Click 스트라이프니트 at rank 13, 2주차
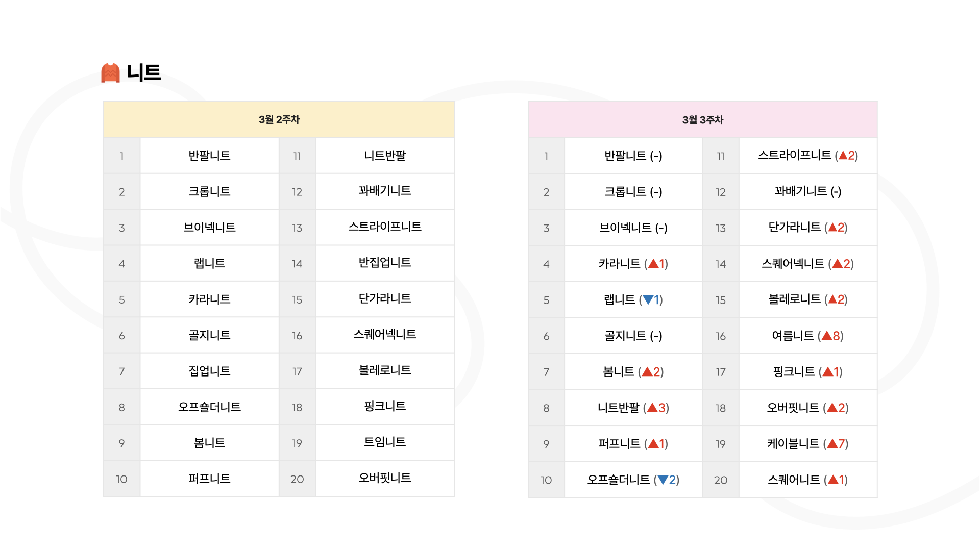The height and width of the screenshot is (551, 980). 385,227
